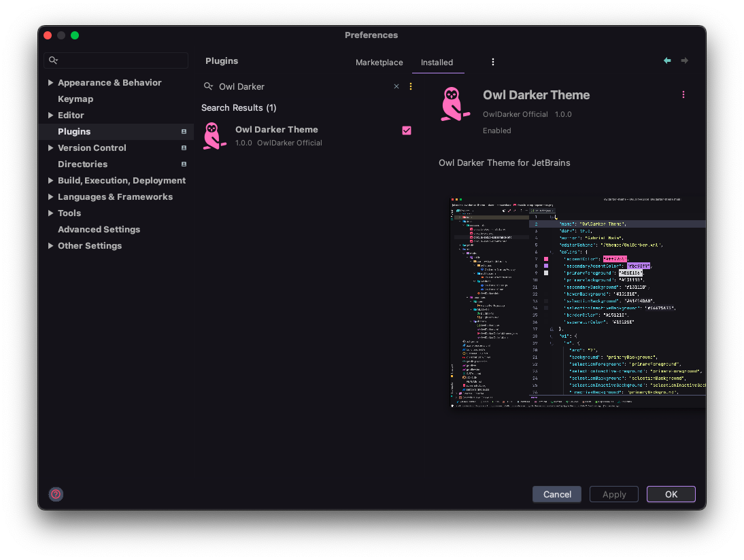
Task: Clear the Owl Darker search text
Action: tap(396, 86)
